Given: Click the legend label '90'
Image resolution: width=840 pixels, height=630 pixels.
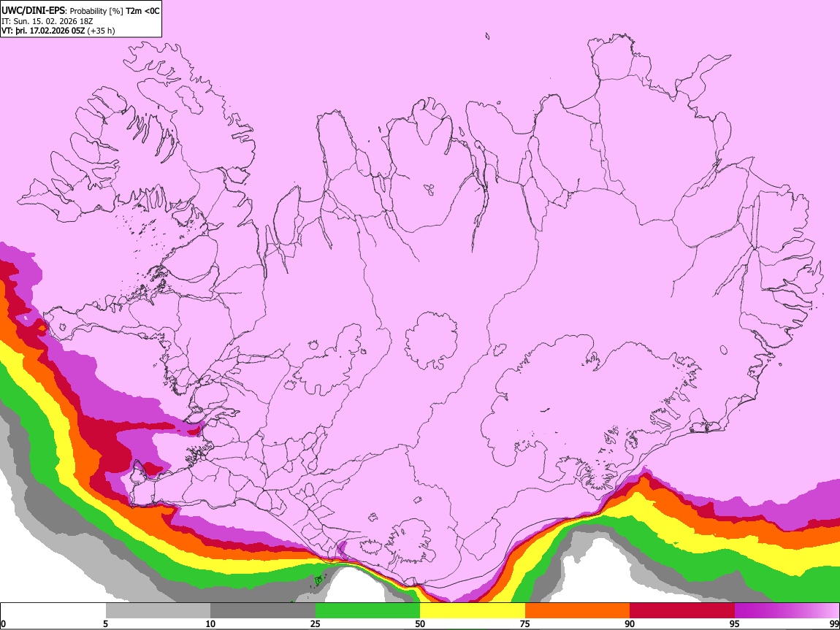Looking at the screenshot, I should pyautogui.click(x=630, y=624).
